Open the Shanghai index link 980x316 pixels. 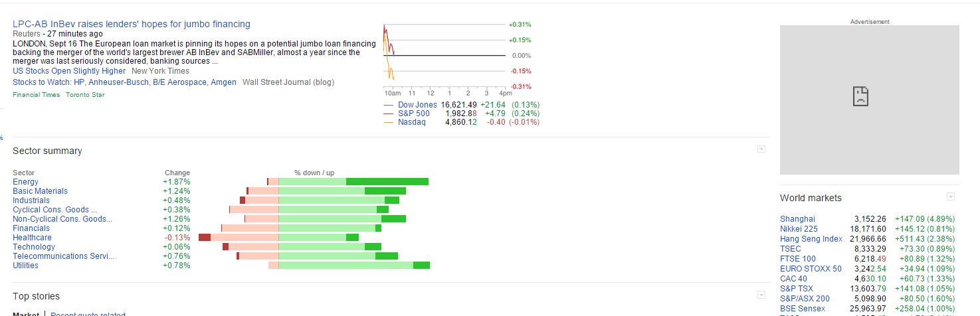coord(797,219)
